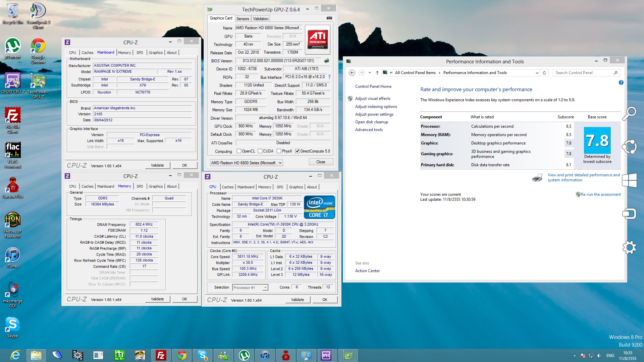Screen dimensions: 644x362
Task: Click the Bus Interface question mark icon
Action: click(329, 77)
